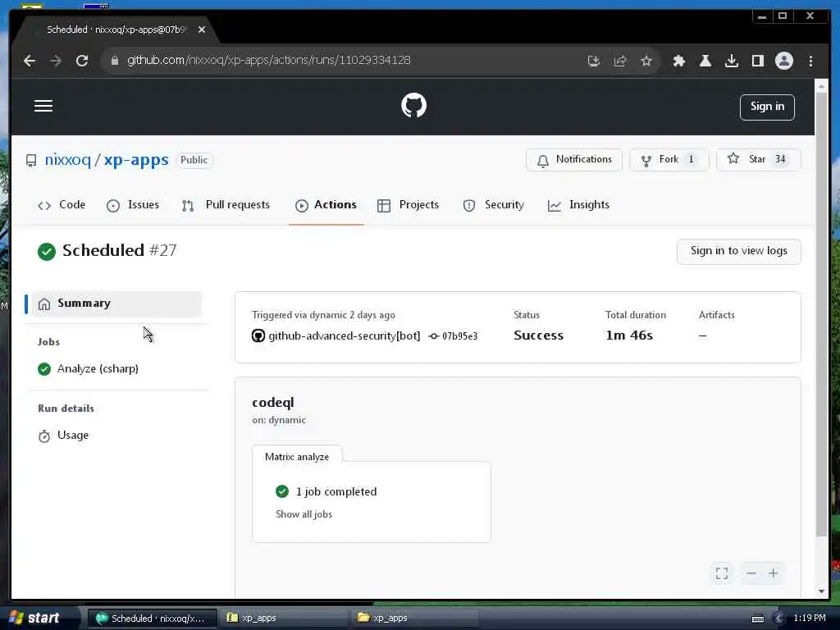840x630 pixels.
Task: Open the Security tab
Action: point(493,205)
